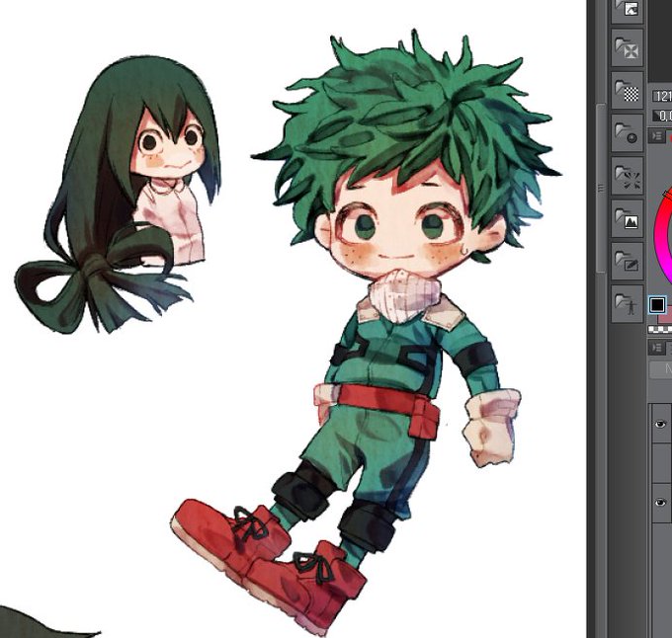
Task: Click the zoom value field showing 121
Action: (x=662, y=96)
